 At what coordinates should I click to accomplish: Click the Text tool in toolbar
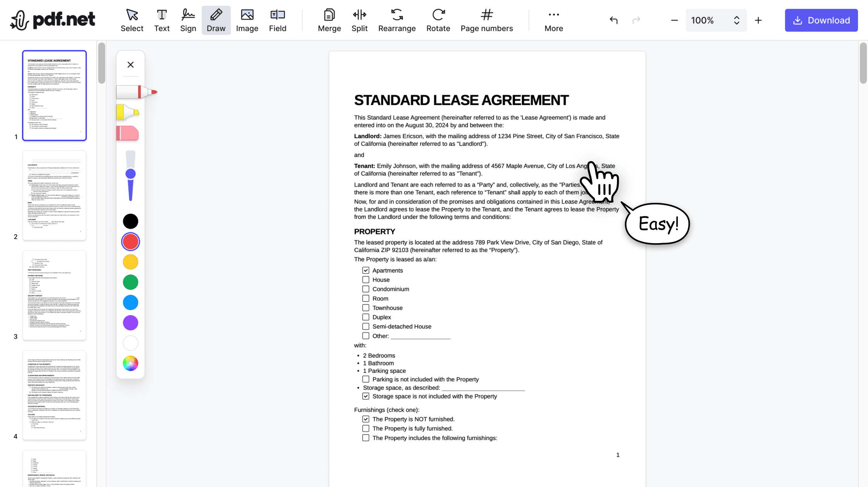[162, 20]
